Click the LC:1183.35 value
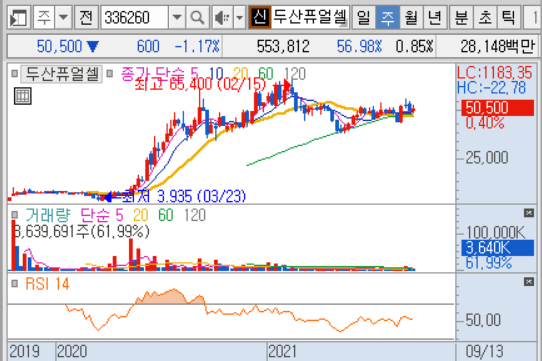 (494, 73)
